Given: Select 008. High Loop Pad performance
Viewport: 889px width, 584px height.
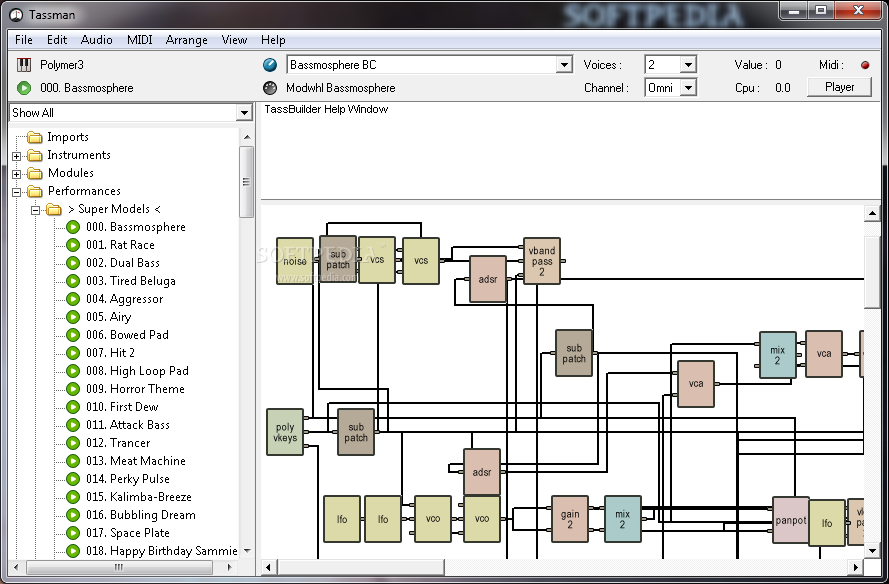Looking at the screenshot, I should [x=137, y=371].
